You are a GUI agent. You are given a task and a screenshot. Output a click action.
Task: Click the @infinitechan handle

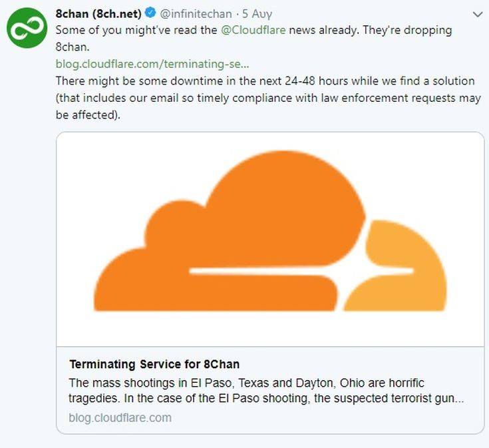[x=196, y=14]
